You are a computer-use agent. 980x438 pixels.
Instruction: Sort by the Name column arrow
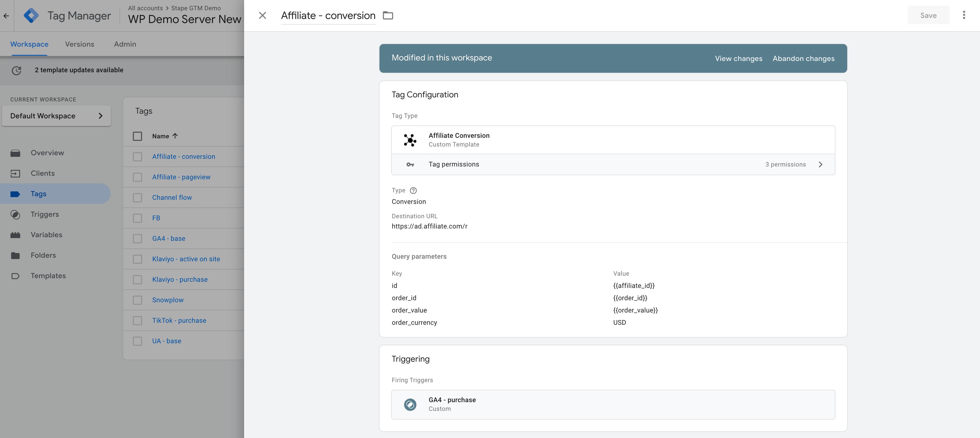pos(175,136)
